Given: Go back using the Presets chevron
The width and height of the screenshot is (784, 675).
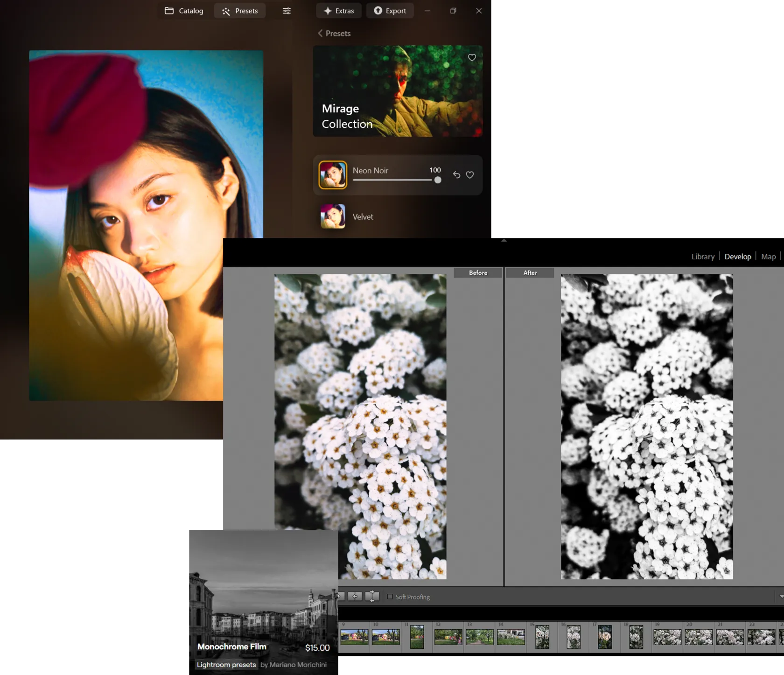Looking at the screenshot, I should (321, 34).
